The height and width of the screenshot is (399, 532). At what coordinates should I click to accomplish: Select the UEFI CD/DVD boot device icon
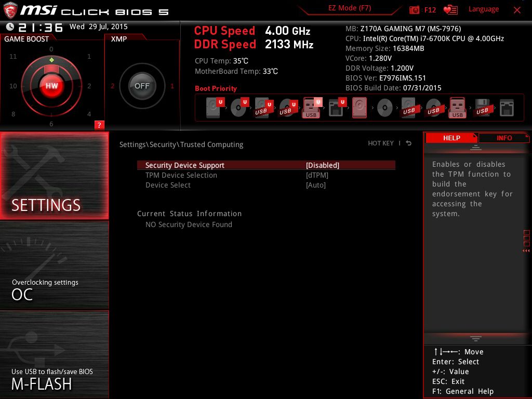pos(240,108)
